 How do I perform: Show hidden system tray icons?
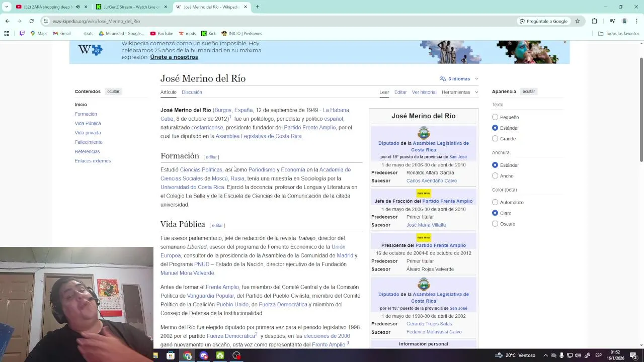coord(545,355)
